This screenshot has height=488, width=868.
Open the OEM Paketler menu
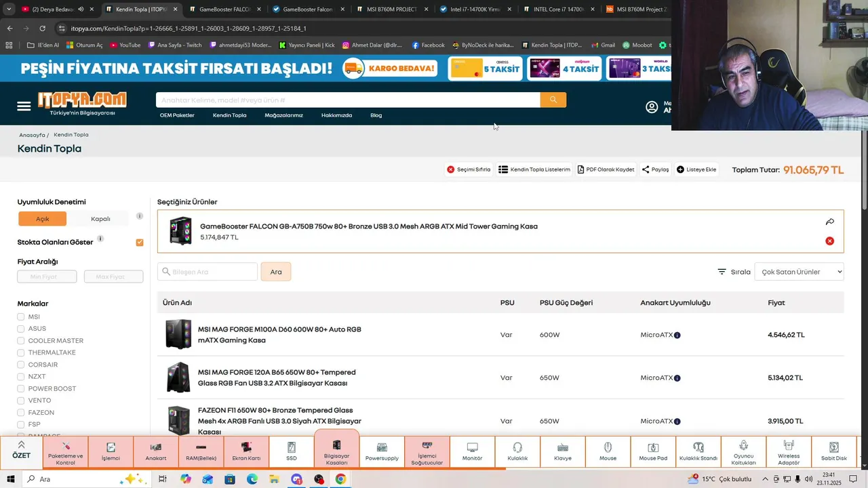[177, 115]
